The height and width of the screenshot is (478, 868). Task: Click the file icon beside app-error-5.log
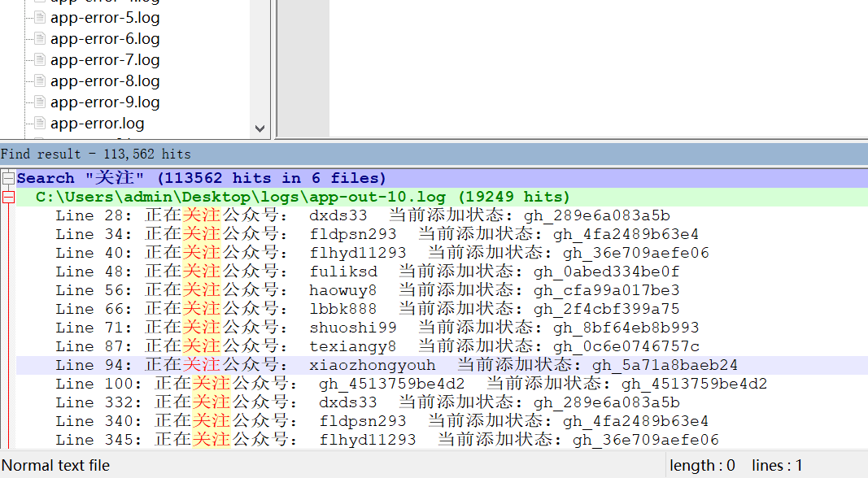[38, 17]
